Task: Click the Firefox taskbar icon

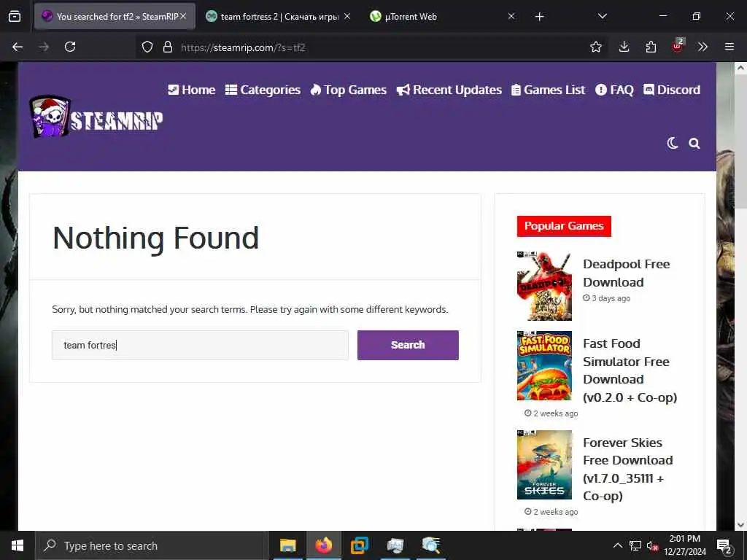Action: 323,545
